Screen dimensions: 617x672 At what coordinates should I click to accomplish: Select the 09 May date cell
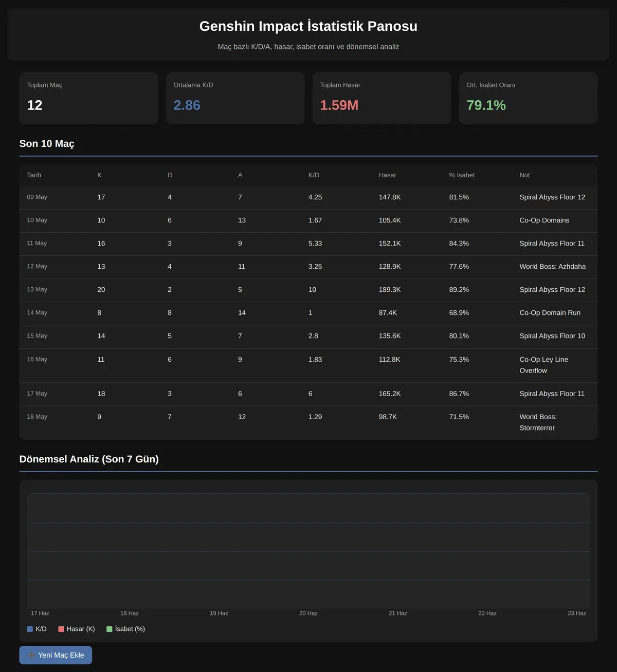37,197
